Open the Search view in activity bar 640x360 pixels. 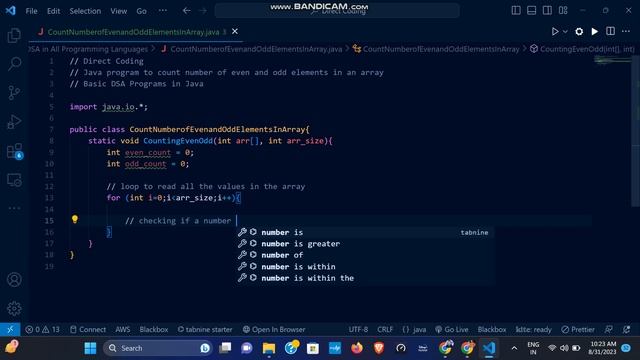click(x=14, y=64)
